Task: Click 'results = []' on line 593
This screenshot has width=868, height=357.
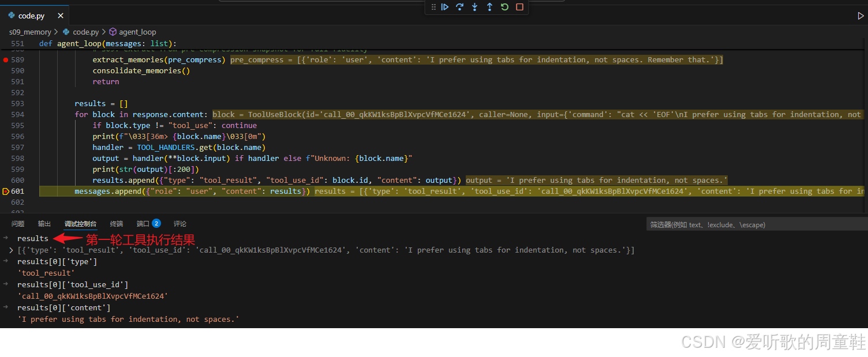Action: pos(101,104)
